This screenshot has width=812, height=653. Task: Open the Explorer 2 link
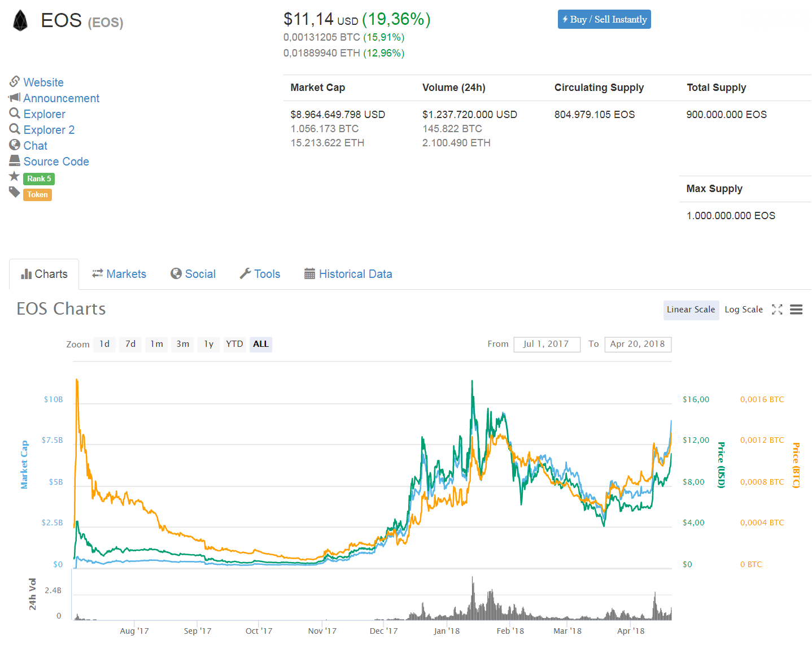tap(49, 129)
